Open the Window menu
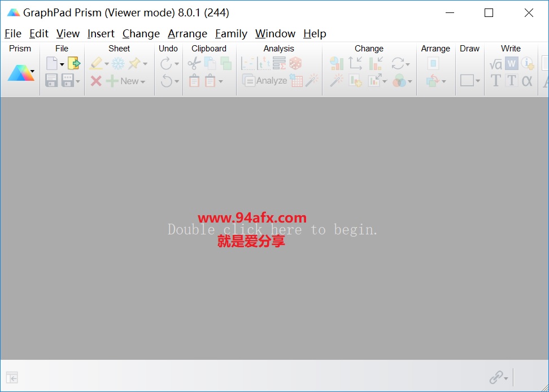Screen dimensions: 549x392 pyautogui.click(x=275, y=33)
